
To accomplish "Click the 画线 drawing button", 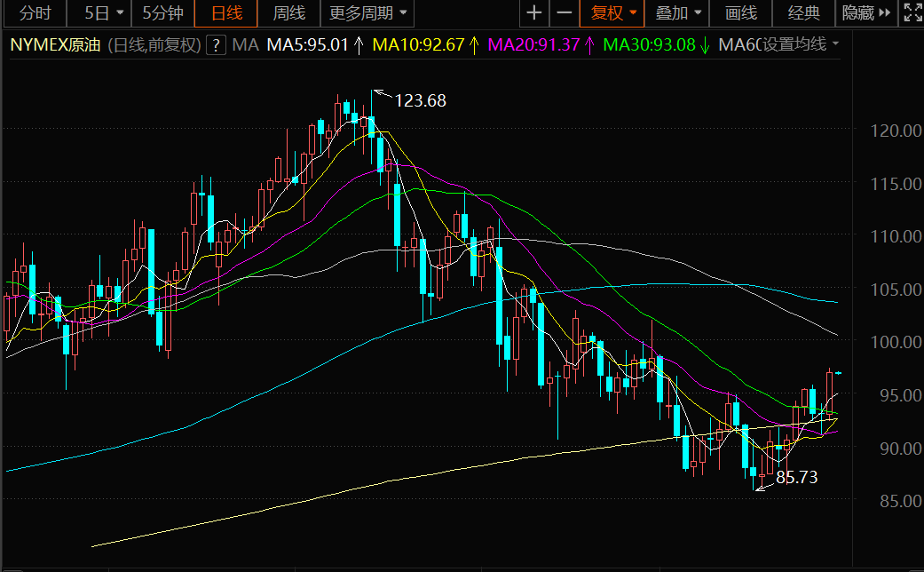I will click(741, 13).
